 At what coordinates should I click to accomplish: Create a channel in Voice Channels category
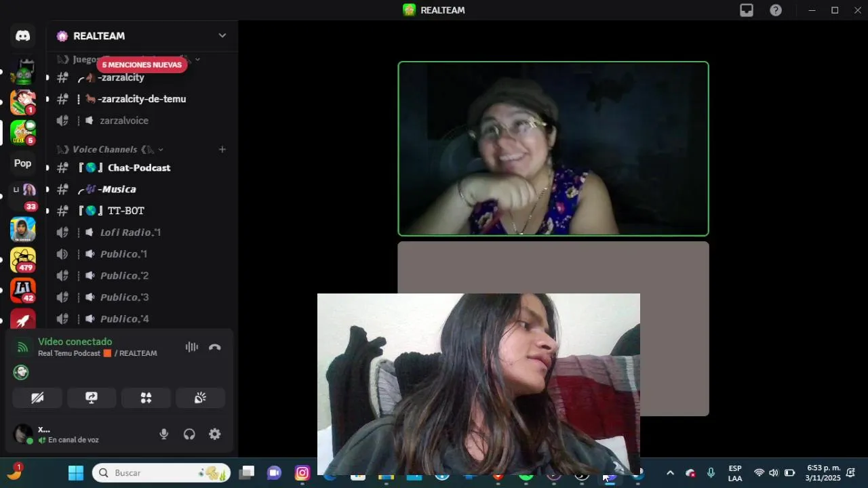click(x=222, y=149)
